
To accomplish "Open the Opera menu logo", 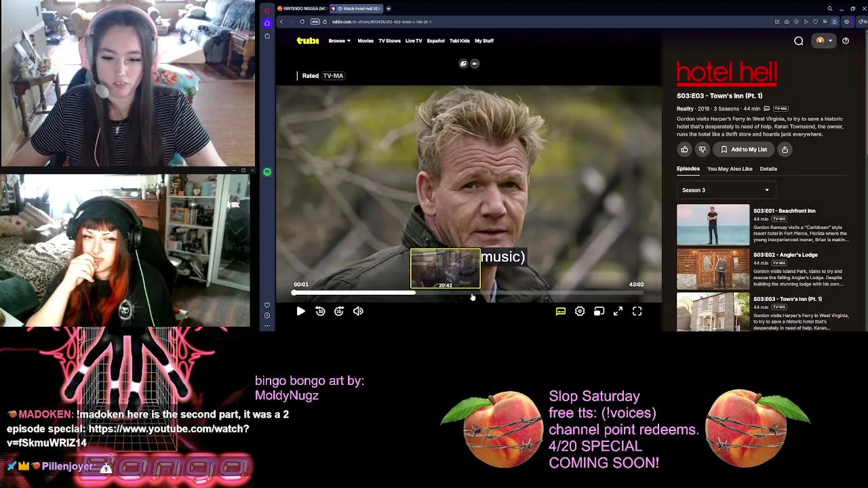I will click(267, 9).
